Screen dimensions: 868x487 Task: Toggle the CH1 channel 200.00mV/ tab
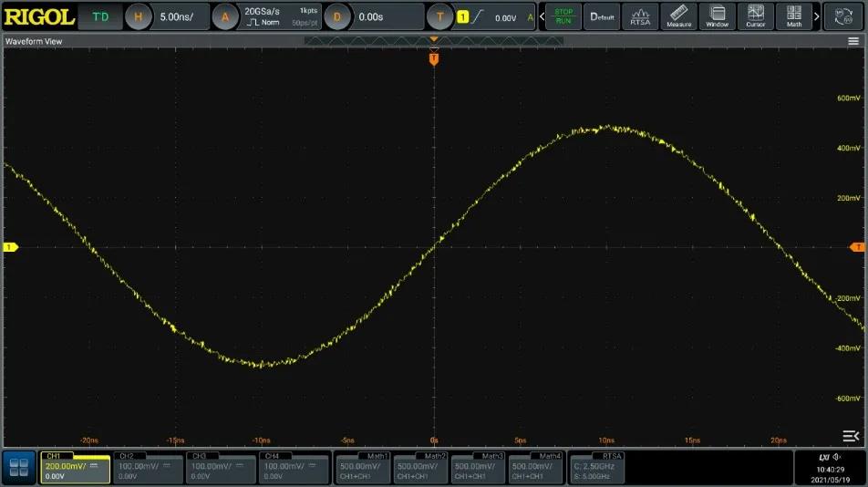75,468
